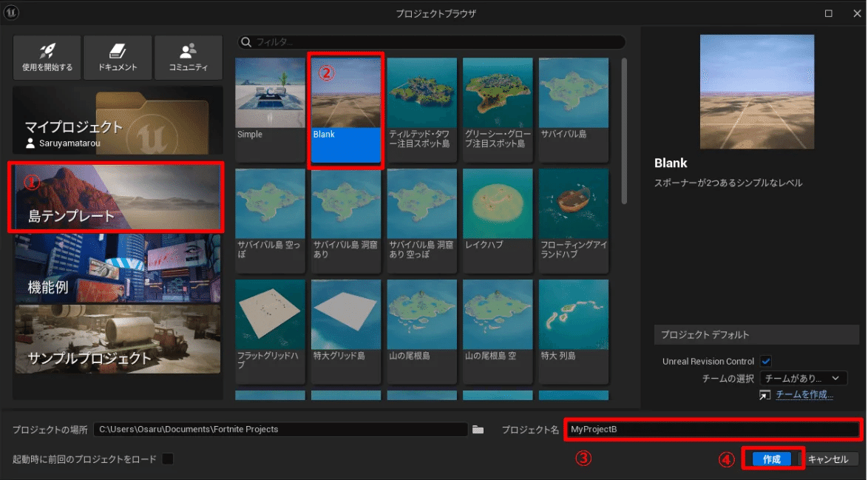
Task: Choose the 山の尾根島 template
Action: click(x=422, y=331)
